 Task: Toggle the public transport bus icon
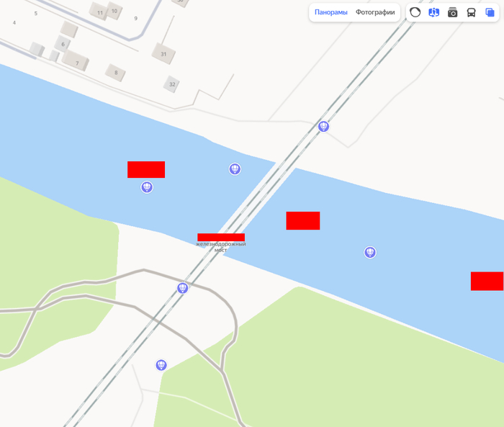click(471, 12)
